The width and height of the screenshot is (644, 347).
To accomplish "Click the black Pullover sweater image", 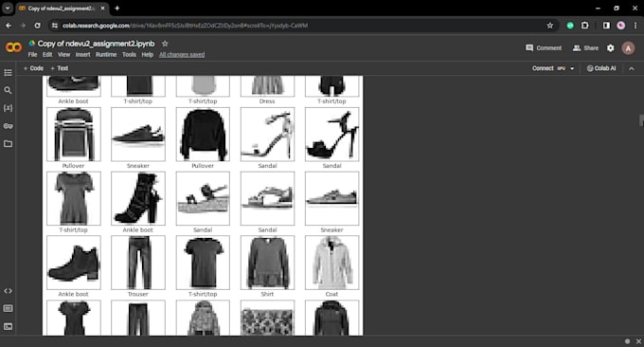I will tap(203, 134).
